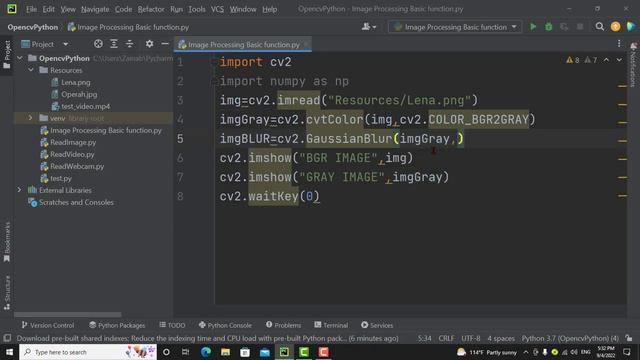This screenshot has width=640, height=360.
Task: Click Python 3.7 interpreter in status bar
Action: (570, 338)
